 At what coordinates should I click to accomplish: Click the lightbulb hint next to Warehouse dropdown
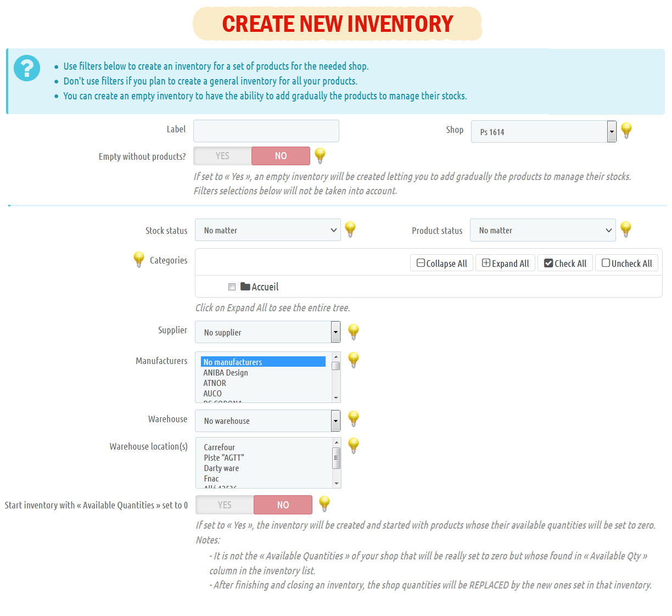[x=354, y=418]
